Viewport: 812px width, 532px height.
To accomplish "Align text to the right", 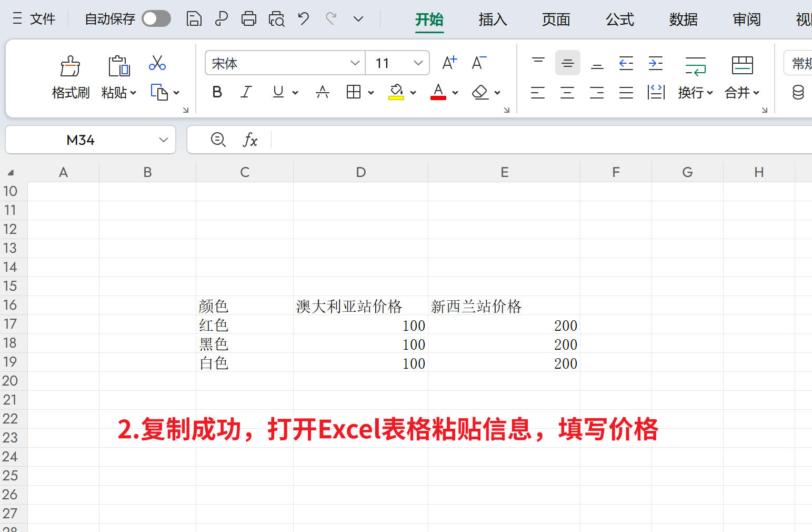I will click(597, 93).
